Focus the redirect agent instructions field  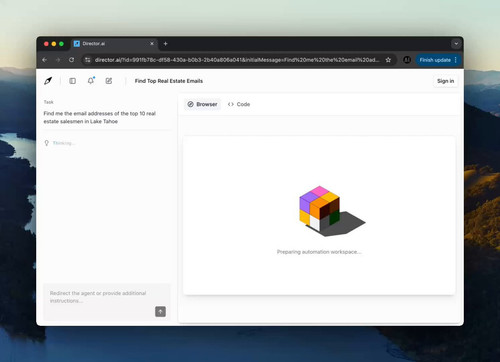pos(107,302)
